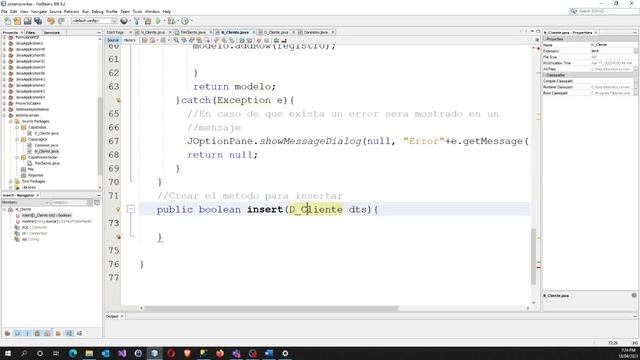Viewport: 640px width, 360px height.
Task: Open Windows Start menu
Action: 8,353
